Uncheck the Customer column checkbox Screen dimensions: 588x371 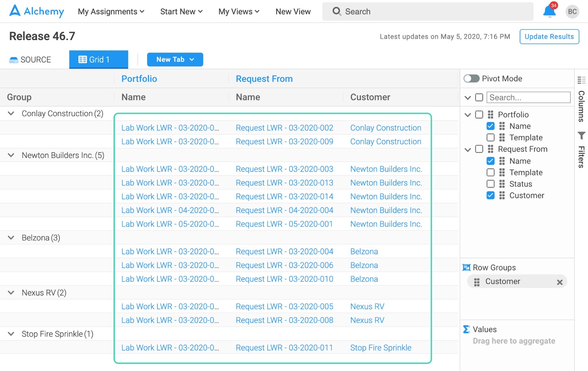(x=490, y=195)
